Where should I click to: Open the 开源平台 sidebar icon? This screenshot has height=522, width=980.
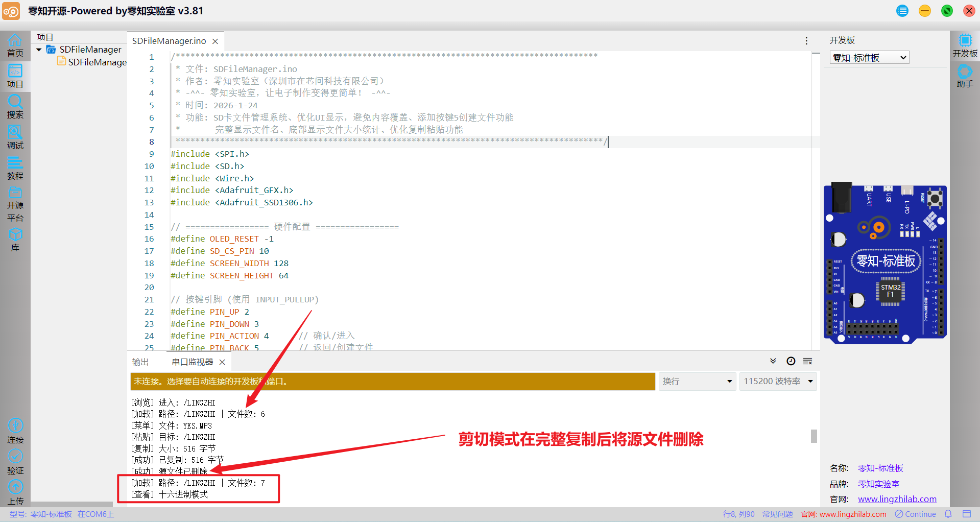pyautogui.click(x=15, y=204)
